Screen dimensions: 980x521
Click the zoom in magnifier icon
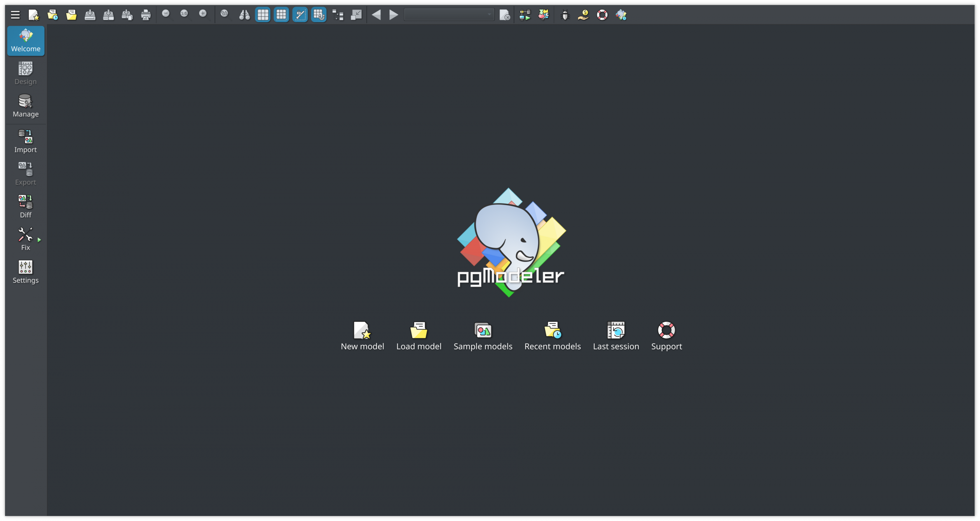[x=203, y=14]
